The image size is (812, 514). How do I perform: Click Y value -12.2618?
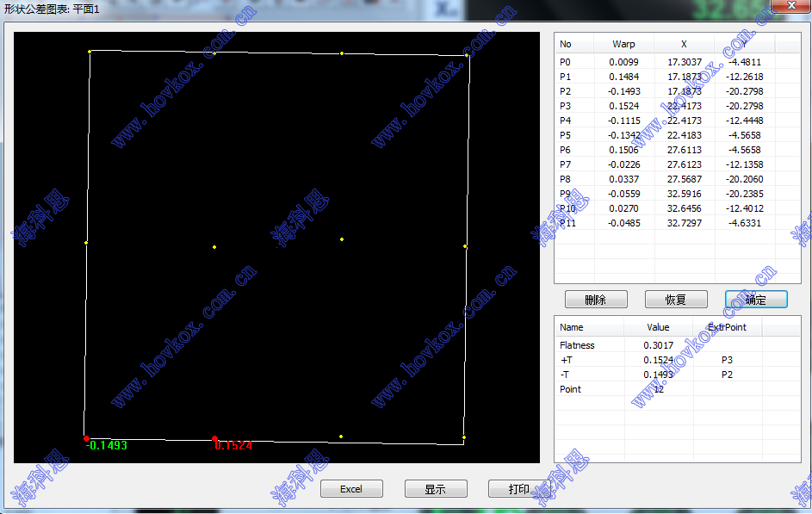[x=744, y=77]
